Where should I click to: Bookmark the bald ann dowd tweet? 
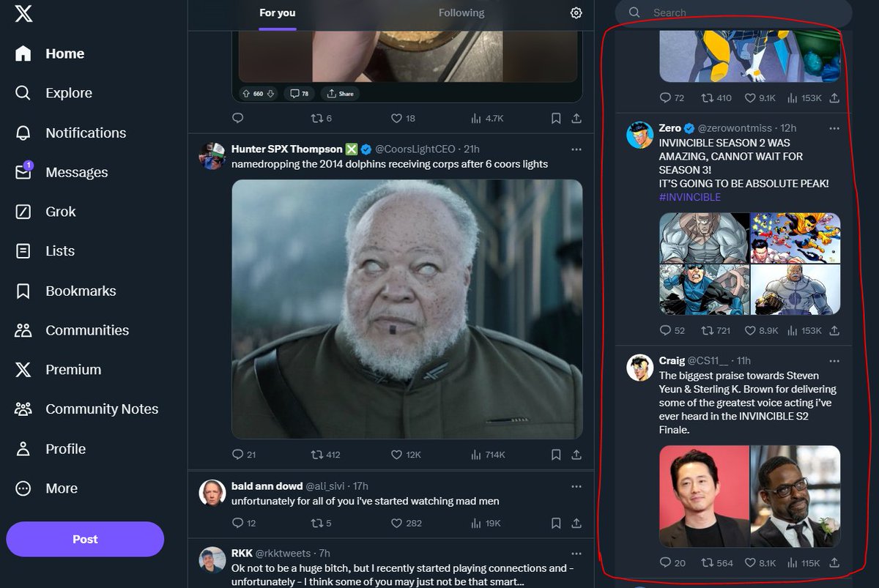coord(556,524)
